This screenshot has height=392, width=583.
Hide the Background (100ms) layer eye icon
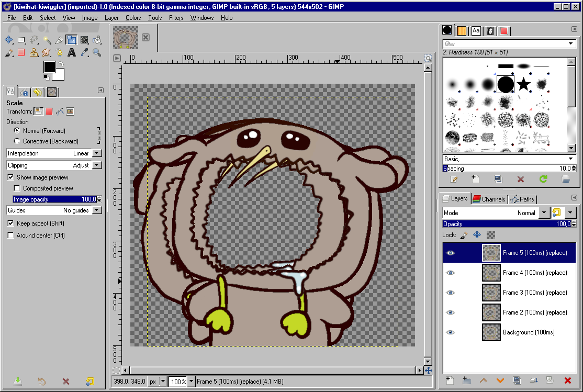tap(450, 332)
